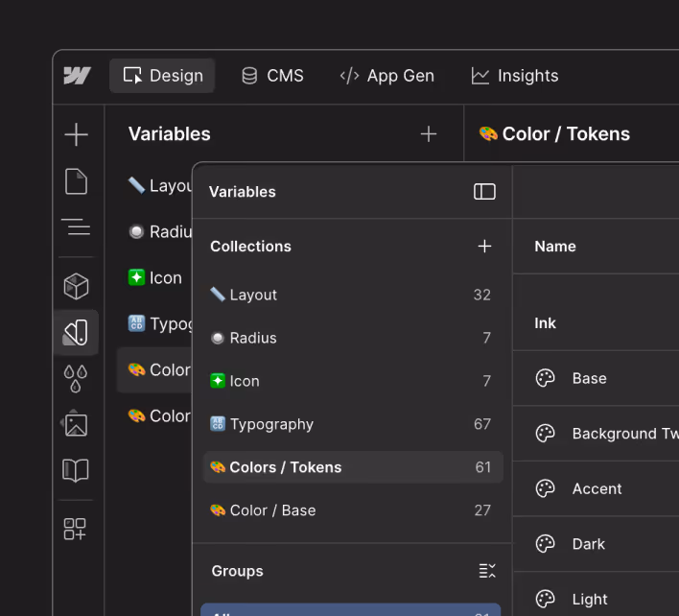This screenshot has width=679, height=616.
Task: Select the Typography collection with 67 variables
Action: tap(353, 424)
